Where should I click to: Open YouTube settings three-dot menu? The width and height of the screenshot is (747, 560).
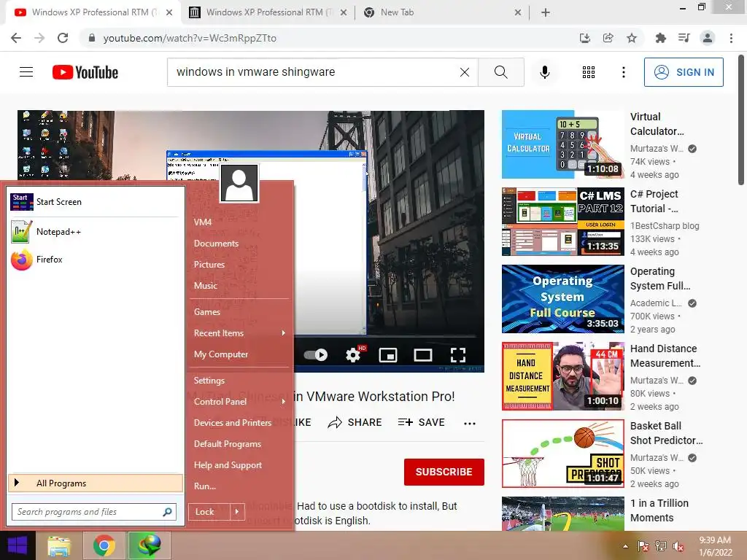pos(623,72)
